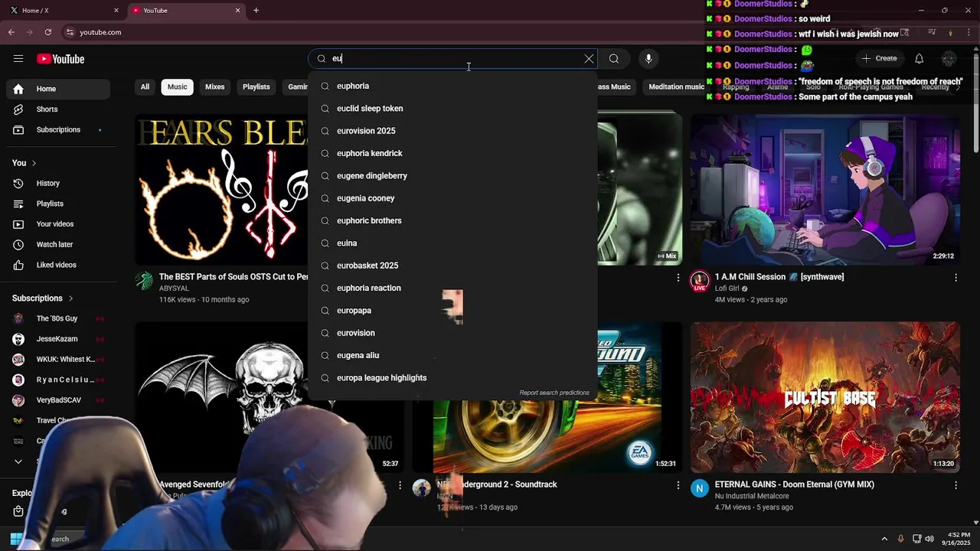Choose suggestion 'eugene dingleberry'

pyautogui.click(x=452, y=176)
